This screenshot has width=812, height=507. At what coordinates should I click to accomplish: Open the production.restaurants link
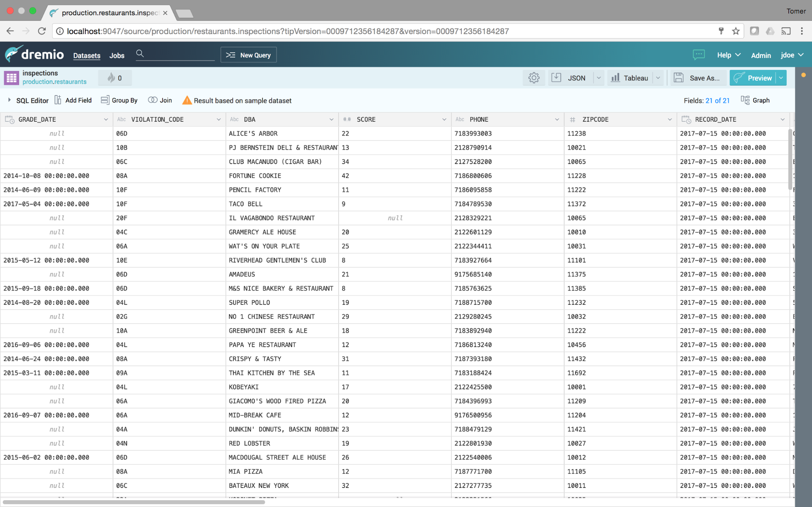click(54, 82)
